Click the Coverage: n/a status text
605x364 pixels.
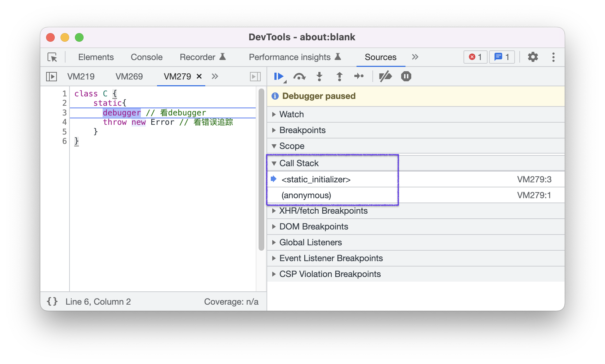tap(231, 301)
